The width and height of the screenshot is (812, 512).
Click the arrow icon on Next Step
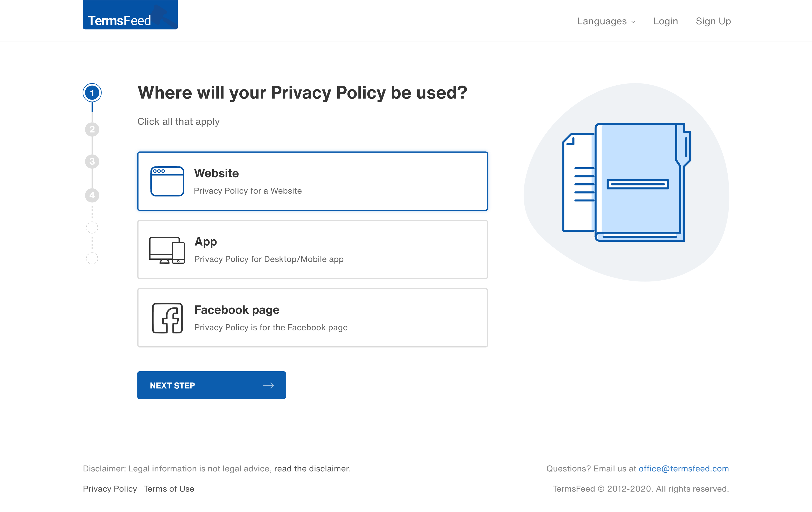[x=268, y=385]
